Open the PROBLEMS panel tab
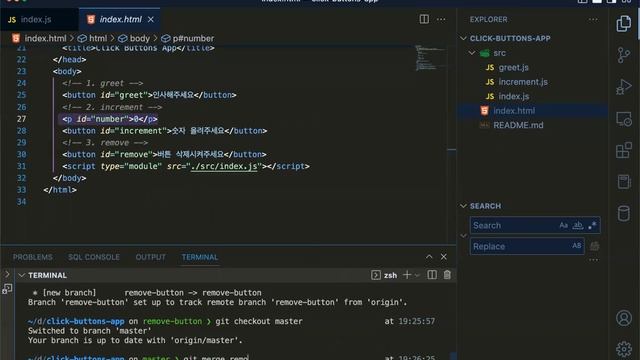Screen dimensions: 640x360 (32, 257)
